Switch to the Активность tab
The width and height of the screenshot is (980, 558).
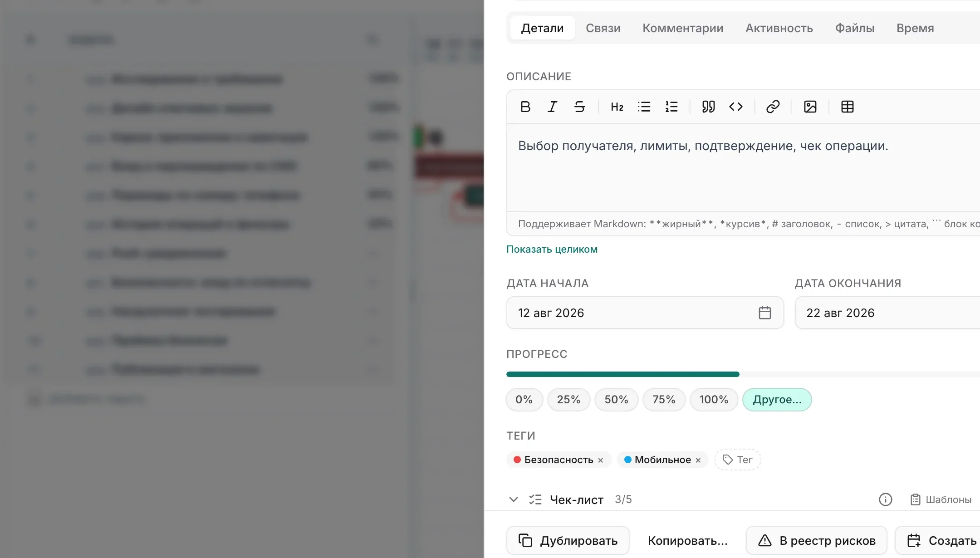[779, 28]
